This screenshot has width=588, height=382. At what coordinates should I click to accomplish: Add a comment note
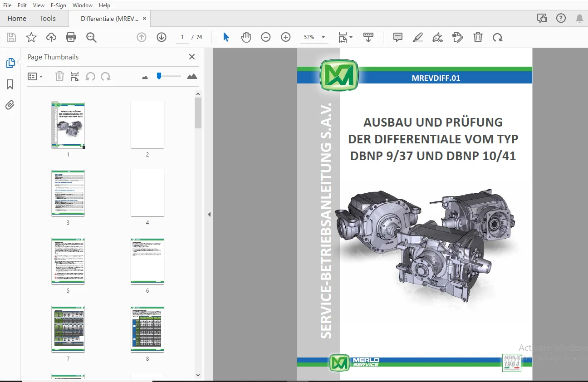[398, 38]
